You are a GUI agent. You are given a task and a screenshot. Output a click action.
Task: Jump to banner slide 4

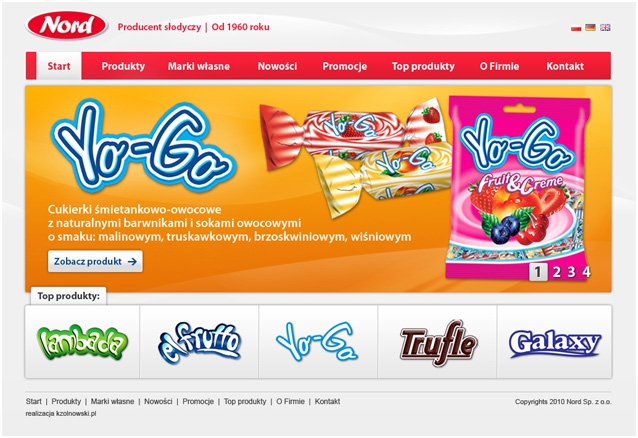pos(586,272)
